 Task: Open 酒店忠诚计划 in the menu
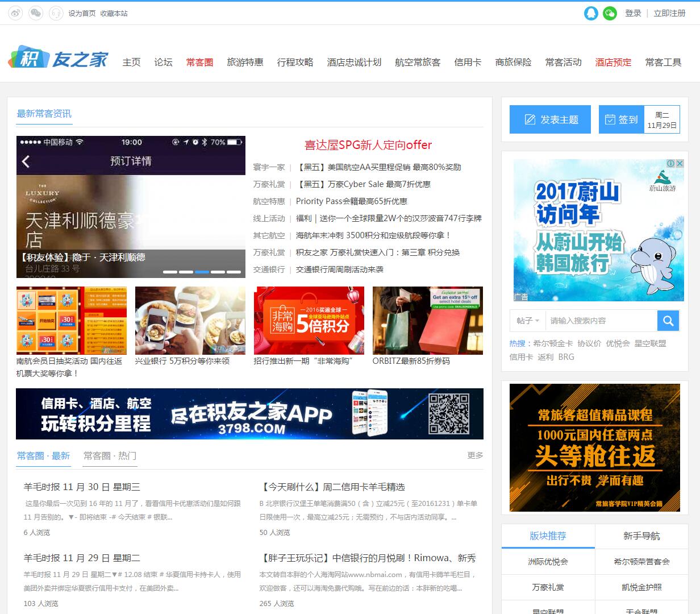click(x=354, y=62)
